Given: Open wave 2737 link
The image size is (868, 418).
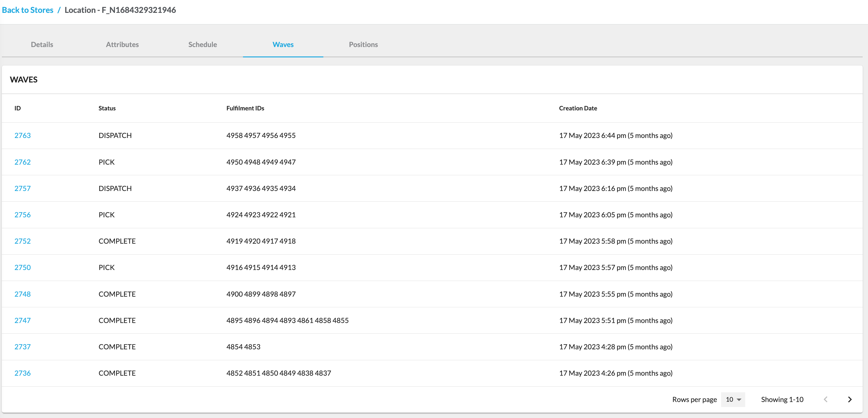Looking at the screenshot, I should [x=22, y=347].
